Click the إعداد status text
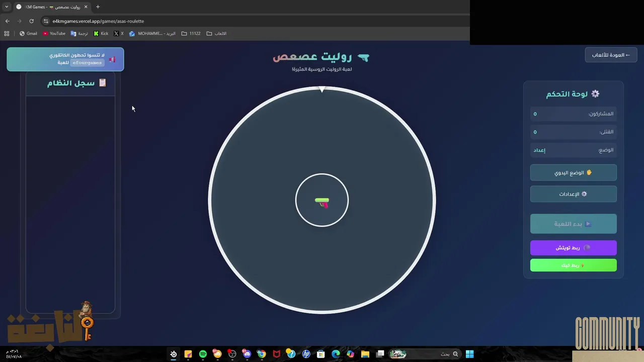Viewport: 644px width, 362px height. (539, 150)
